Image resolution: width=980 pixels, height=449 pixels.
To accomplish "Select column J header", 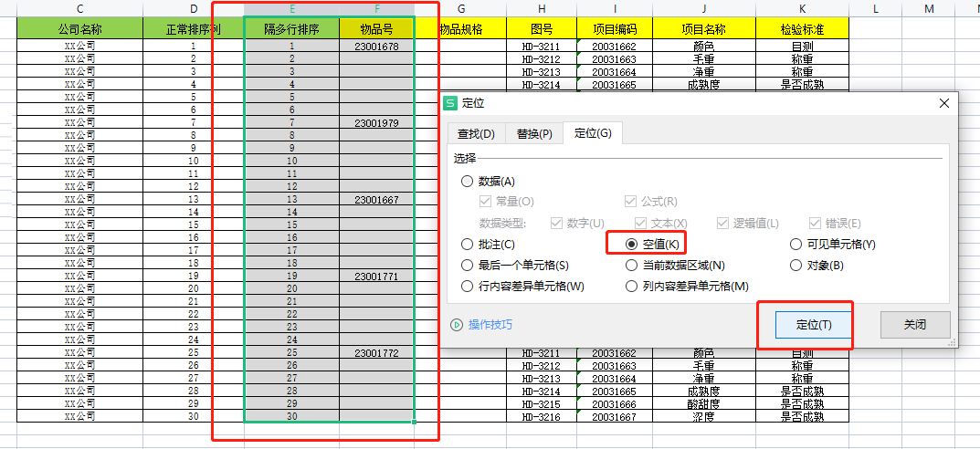I will coord(704,8).
